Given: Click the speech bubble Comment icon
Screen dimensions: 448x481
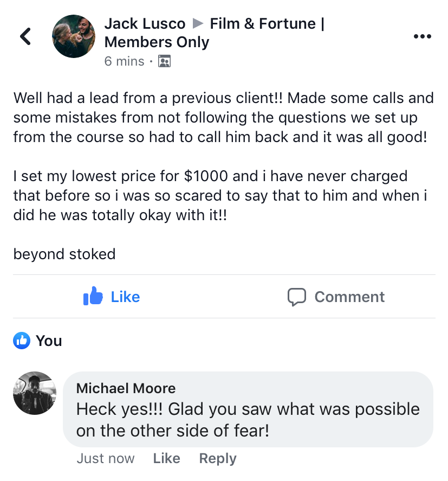Looking at the screenshot, I should 297,297.
